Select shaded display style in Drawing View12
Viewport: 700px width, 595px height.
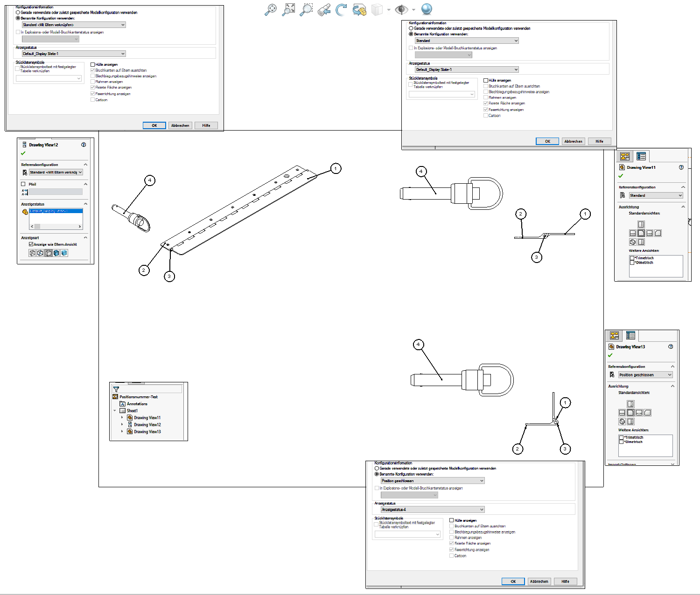pyautogui.click(x=64, y=253)
